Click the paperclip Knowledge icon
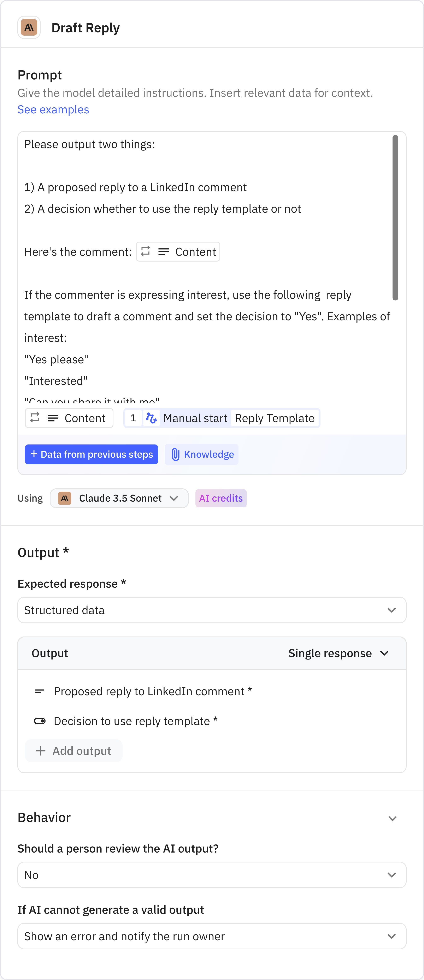The image size is (424, 980). coord(175,454)
